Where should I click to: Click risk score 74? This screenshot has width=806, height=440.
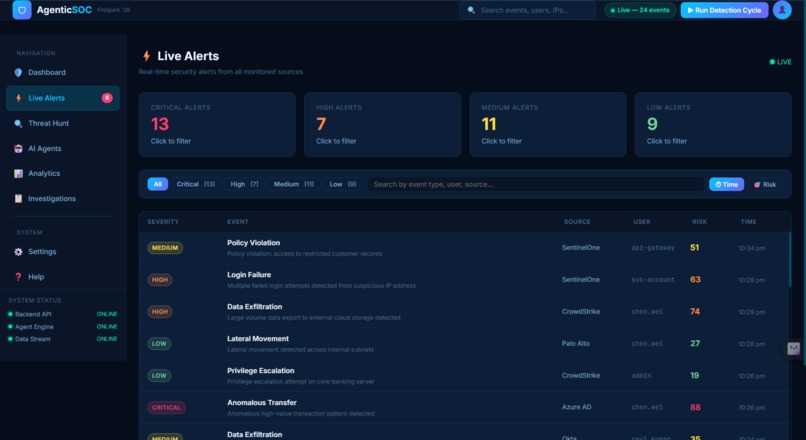point(695,311)
